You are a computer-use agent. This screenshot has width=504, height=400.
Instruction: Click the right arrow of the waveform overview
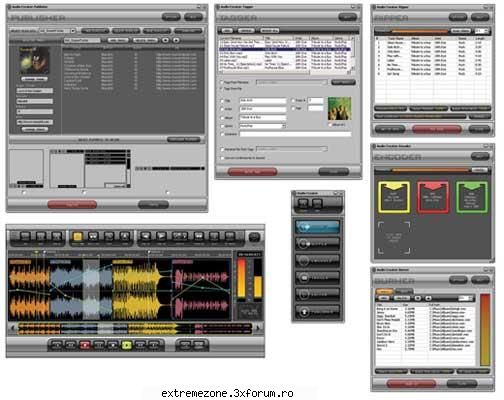click(x=258, y=328)
